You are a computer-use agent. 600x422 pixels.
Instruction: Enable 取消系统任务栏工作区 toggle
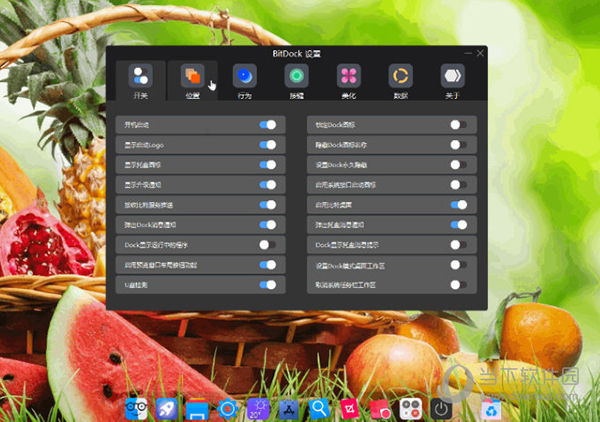(x=459, y=285)
